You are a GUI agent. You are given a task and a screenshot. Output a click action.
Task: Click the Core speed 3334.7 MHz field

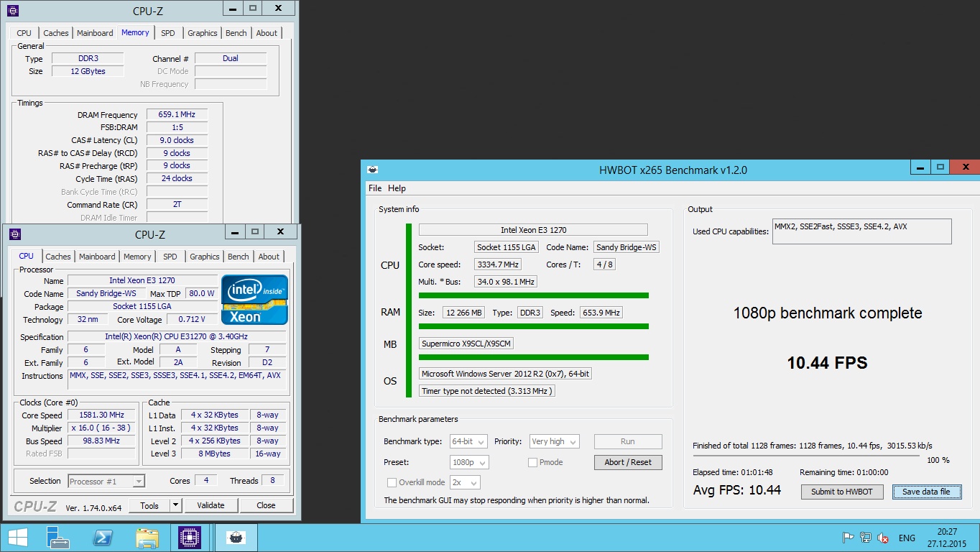(498, 264)
